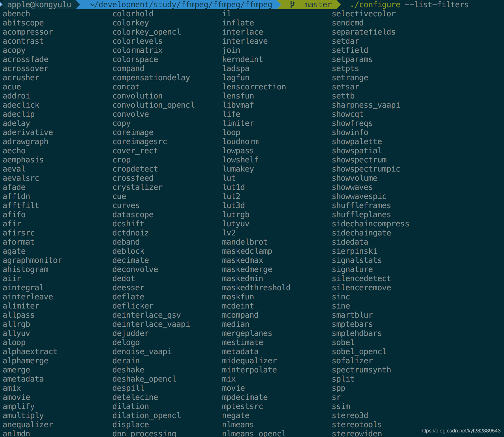Screen dimensions: 504x437
Task: Click the smptehdbars filter entry
Action: pyautogui.click(x=357, y=333)
